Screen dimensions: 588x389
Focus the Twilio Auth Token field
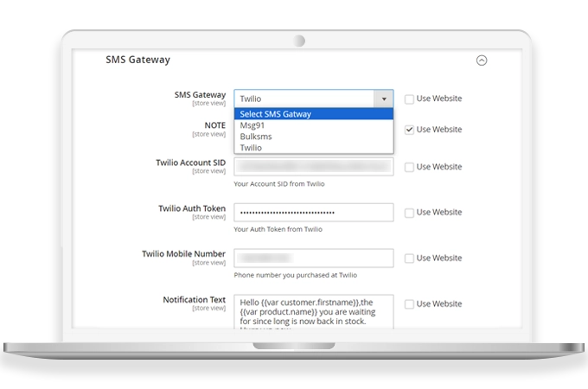(x=314, y=213)
